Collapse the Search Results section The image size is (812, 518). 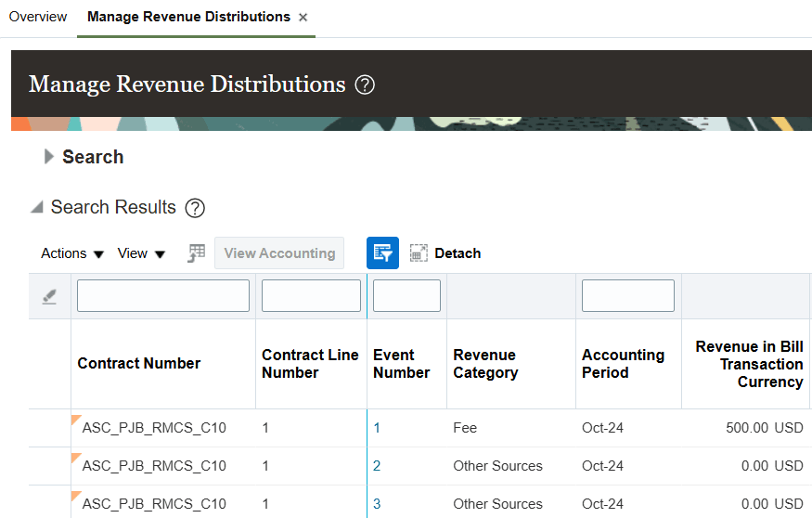[x=37, y=208]
